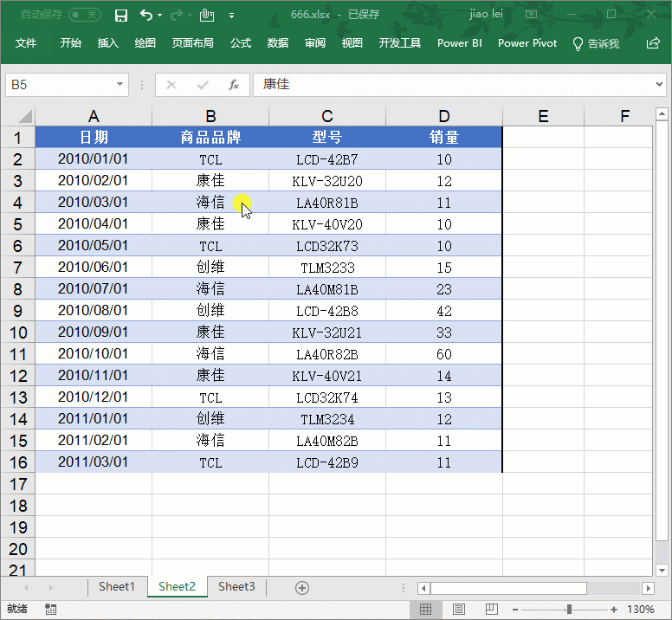Click the zoom slider handle
This screenshot has height=620, width=672.
point(569,610)
